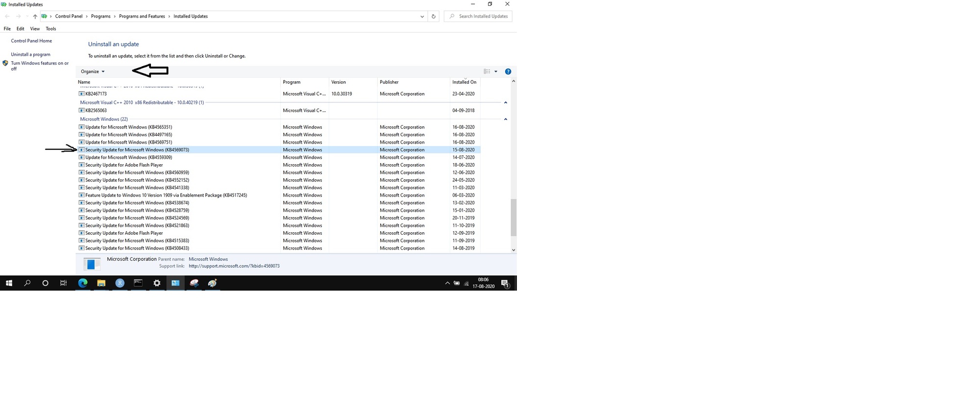Open the File menu
980x417 pixels.
tap(7, 29)
